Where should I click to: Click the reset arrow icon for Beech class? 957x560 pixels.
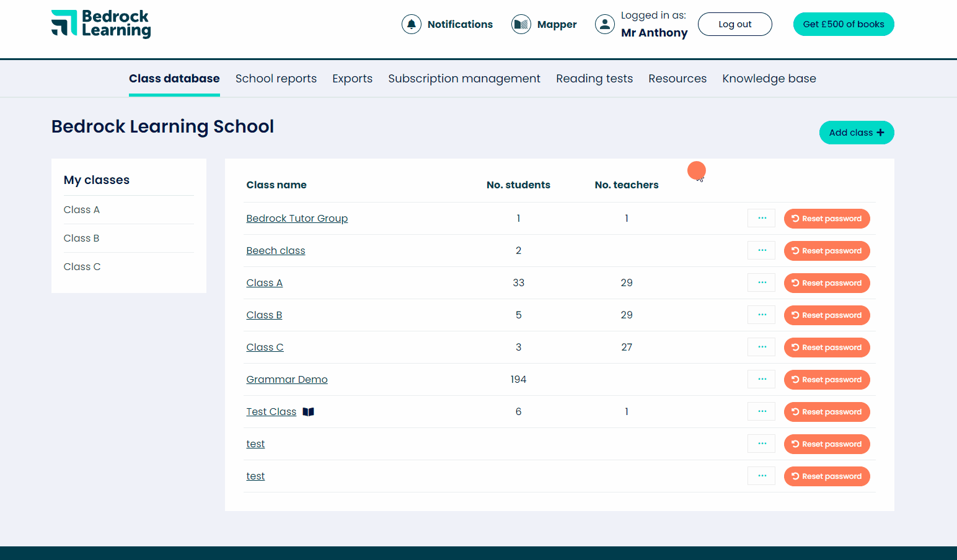coord(795,251)
